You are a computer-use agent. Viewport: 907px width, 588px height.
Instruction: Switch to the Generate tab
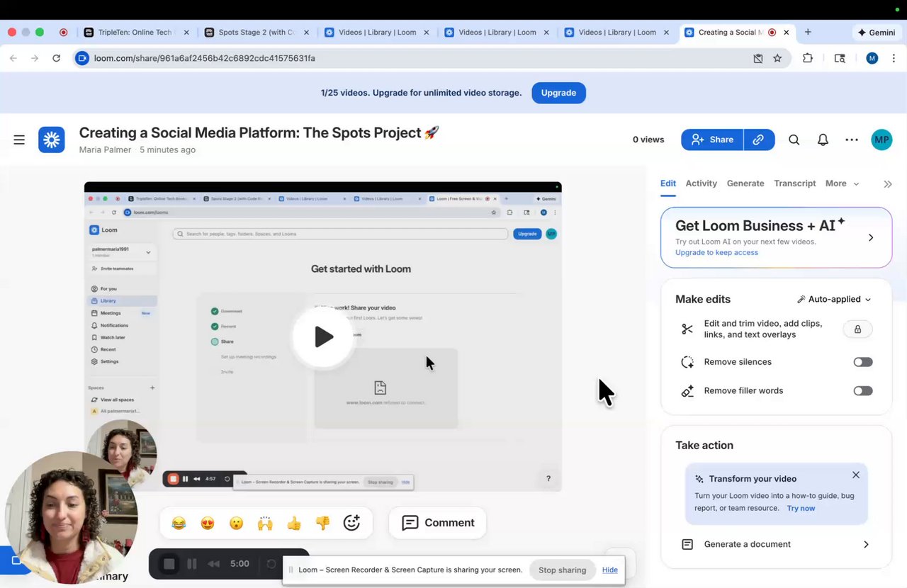click(745, 183)
